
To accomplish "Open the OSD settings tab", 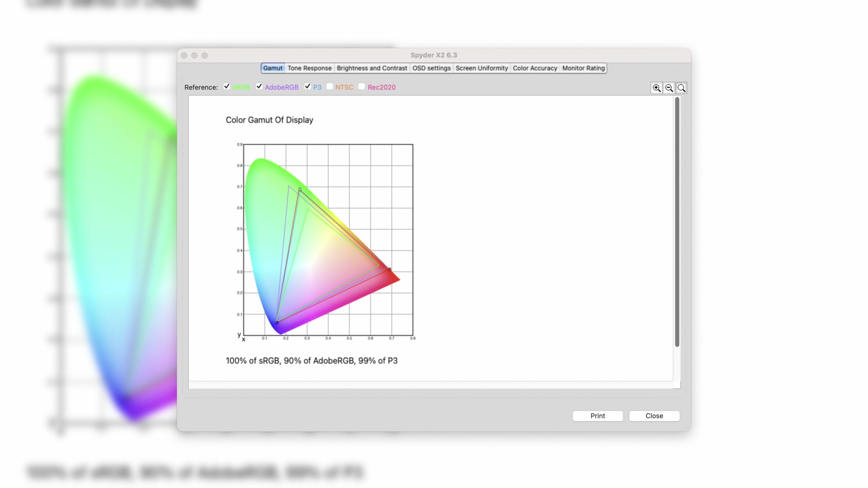I will [431, 68].
